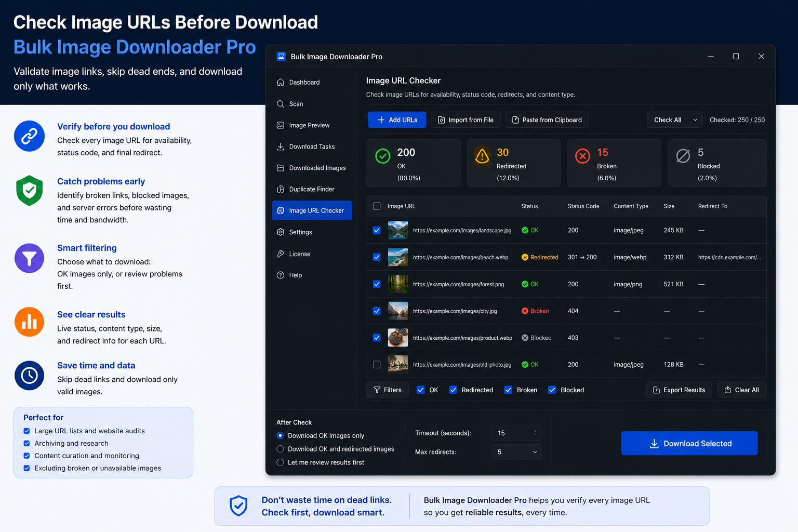Open Duplicate Finder in the sidebar
Screen dimensions: 798x532
pyautogui.click(x=312, y=189)
